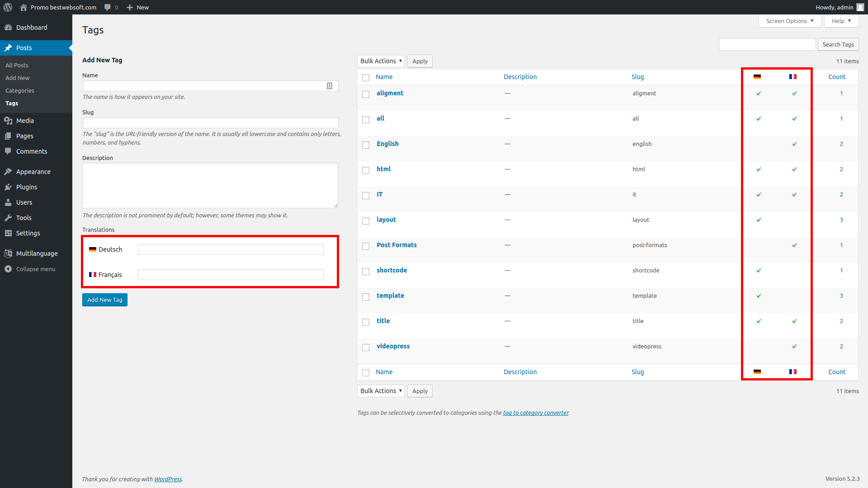Open the Multilanguage plugin icon in sidebar
Image resolution: width=868 pixels, height=488 pixels.
coord(8,253)
